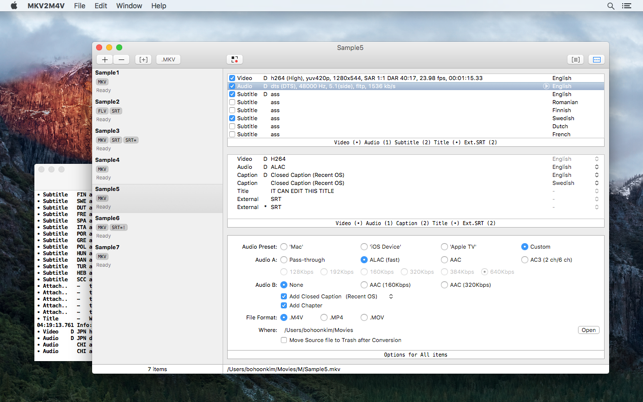Select Pass-through for Audio A
Image resolution: width=643 pixels, height=402 pixels.
point(284,260)
